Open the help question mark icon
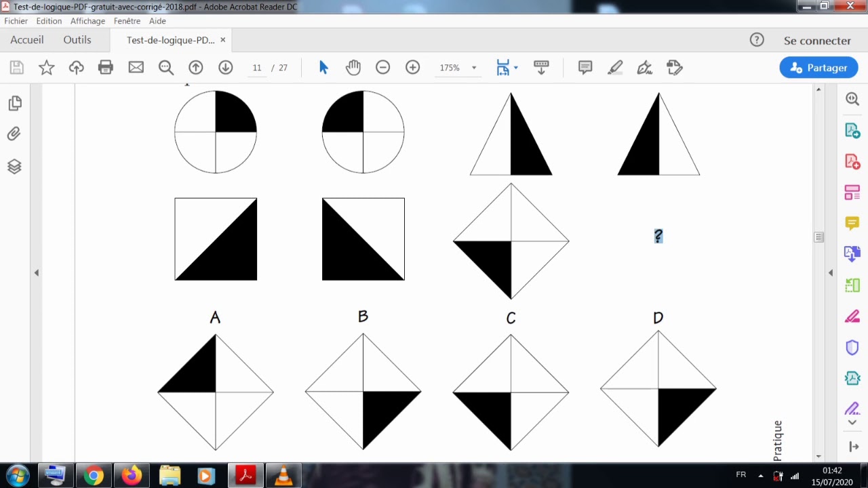The width and height of the screenshot is (868, 488). 757,40
